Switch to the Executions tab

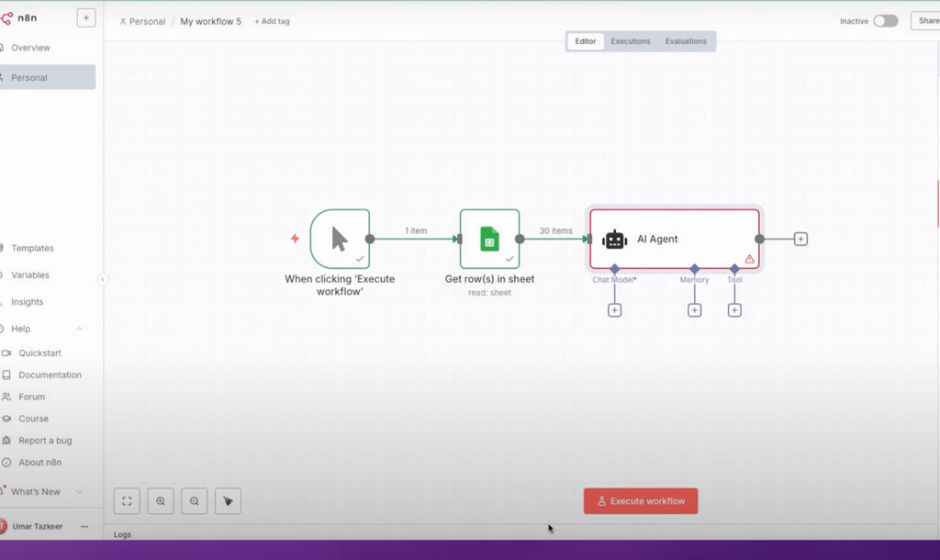631,41
